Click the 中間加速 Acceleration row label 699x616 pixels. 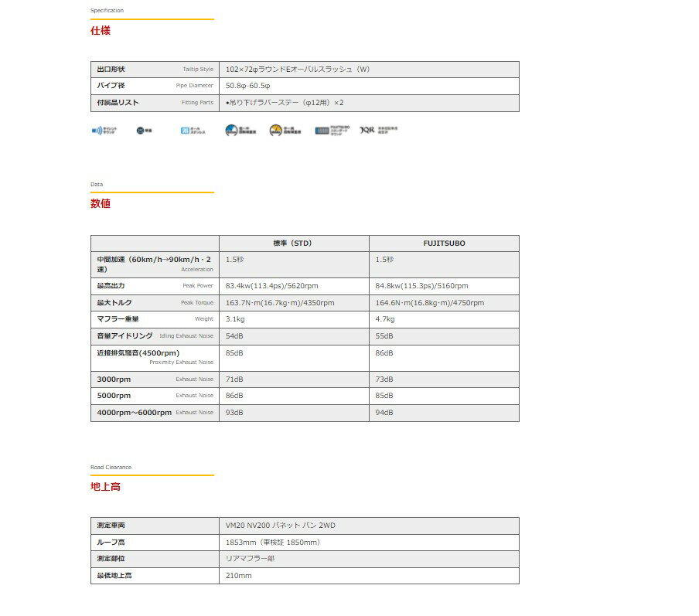pos(155,265)
